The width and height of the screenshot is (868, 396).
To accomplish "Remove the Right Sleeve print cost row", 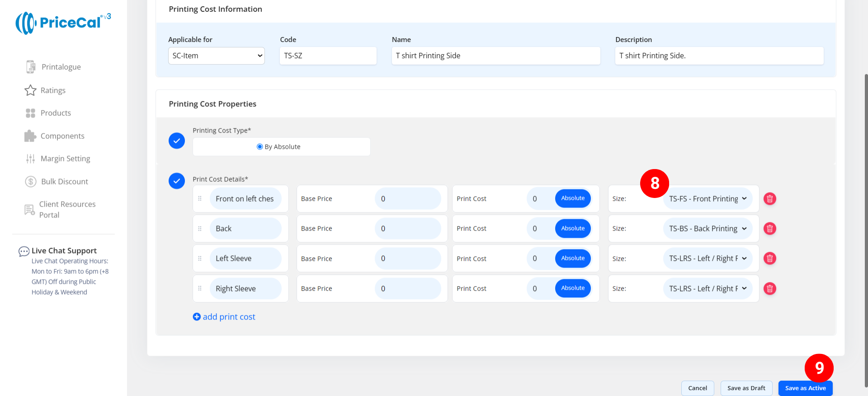I will click(769, 288).
